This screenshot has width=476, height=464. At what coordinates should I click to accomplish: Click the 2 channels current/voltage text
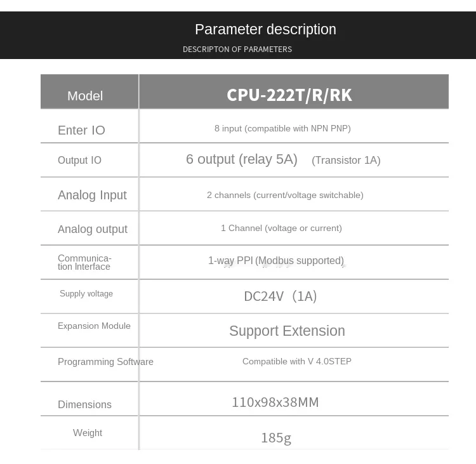pos(285,196)
